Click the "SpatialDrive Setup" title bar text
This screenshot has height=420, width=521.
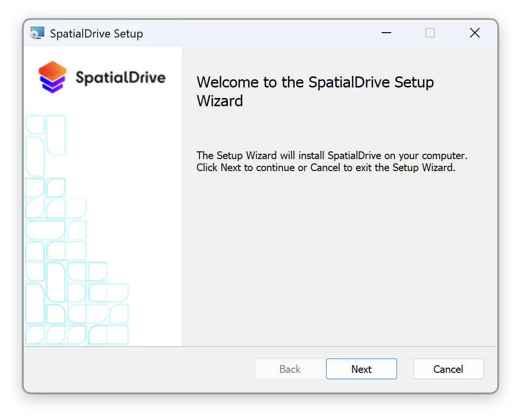(96, 34)
